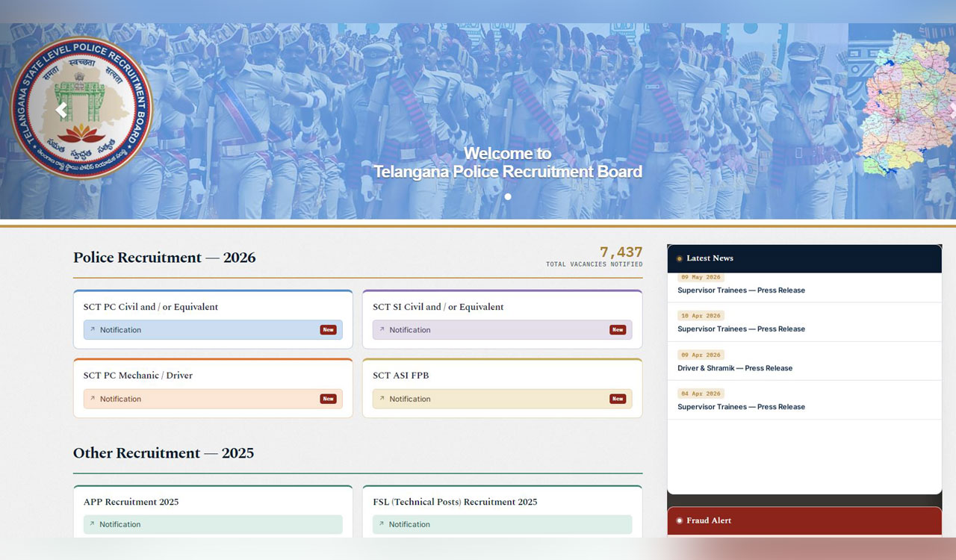Screen dimensions: 956x560
Task: Click the Welcome to Telangana Police banner text
Action: (508, 163)
